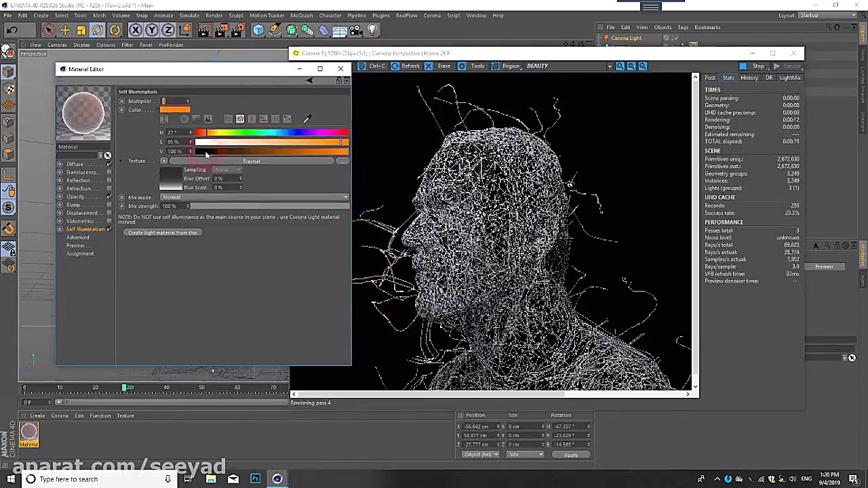Open the Mix mode Normal dropdown

click(x=254, y=197)
